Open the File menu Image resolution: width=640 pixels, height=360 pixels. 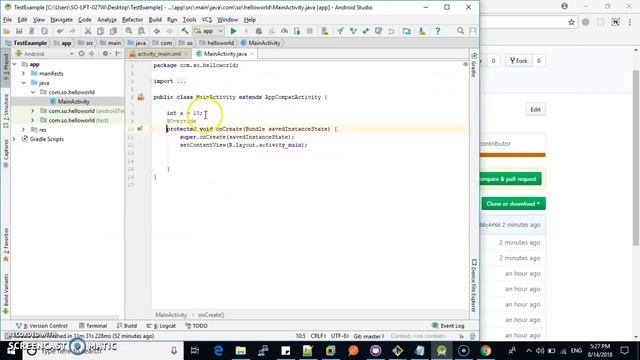pos(7,20)
